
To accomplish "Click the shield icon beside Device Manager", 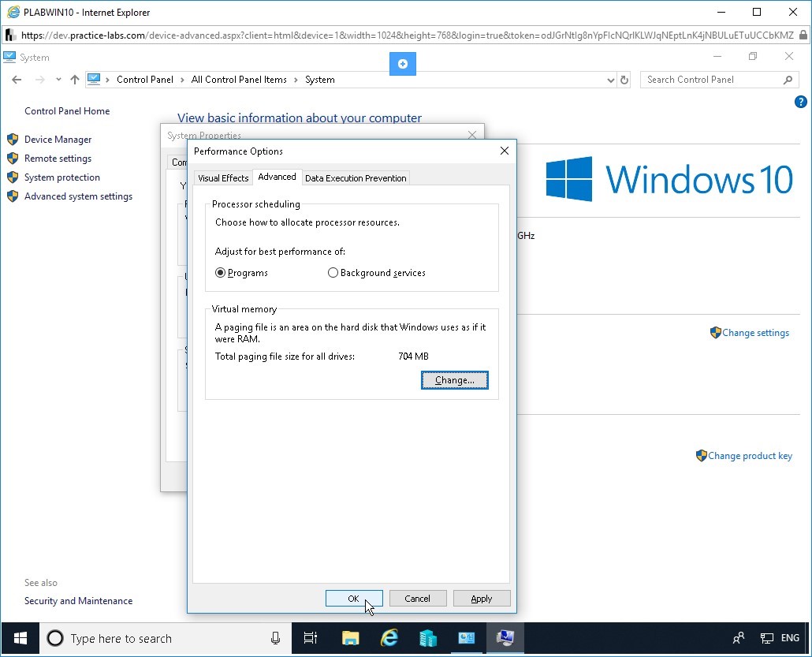I will pos(13,140).
